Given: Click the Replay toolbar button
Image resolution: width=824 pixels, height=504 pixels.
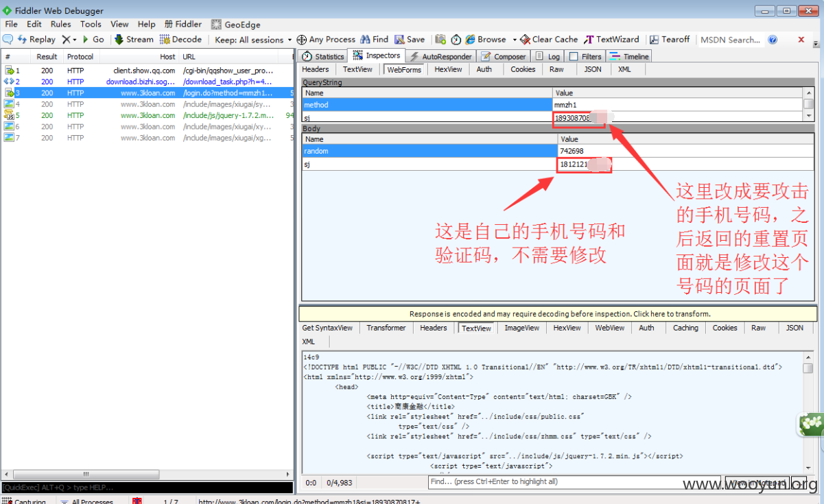Looking at the screenshot, I should [36, 40].
